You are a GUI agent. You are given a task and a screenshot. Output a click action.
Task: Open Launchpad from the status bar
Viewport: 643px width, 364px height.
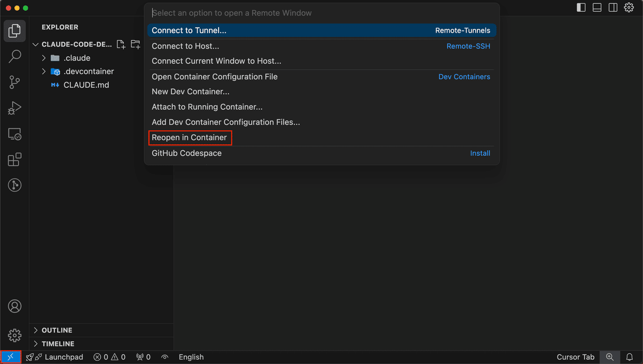[55, 357]
